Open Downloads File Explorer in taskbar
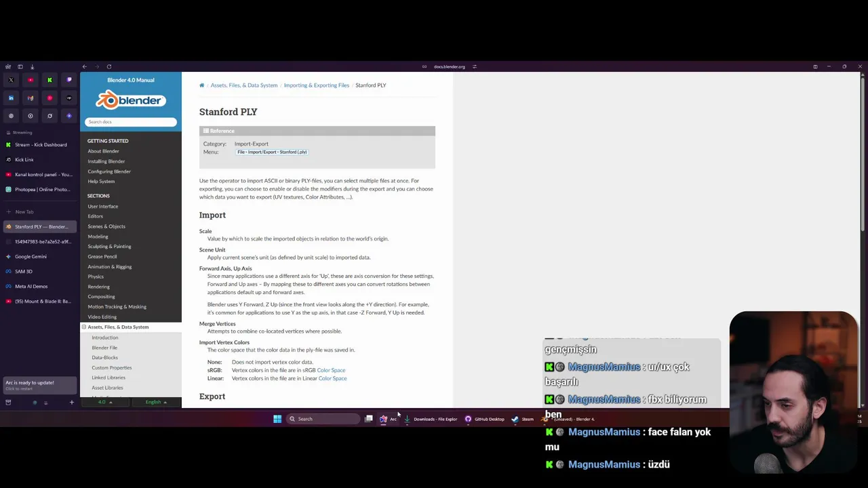Viewport: 868px width, 488px height. pyautogui.click(x=430, y=419)
